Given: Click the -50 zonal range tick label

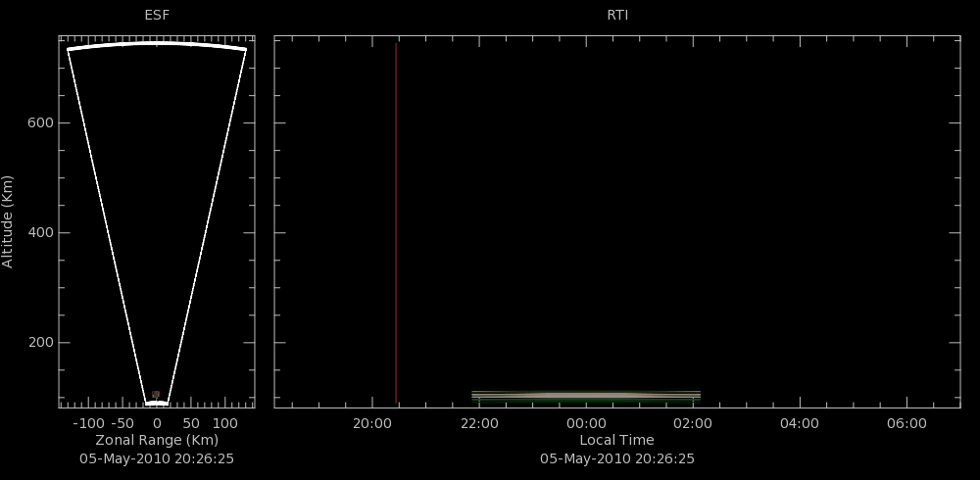Looking at the screenshot, I should coord(122,424).
